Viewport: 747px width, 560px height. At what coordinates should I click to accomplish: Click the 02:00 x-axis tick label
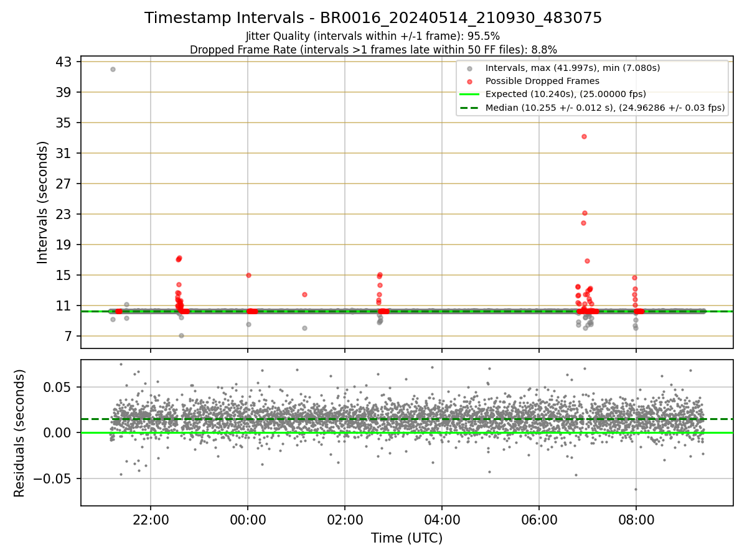click(345, 520)
